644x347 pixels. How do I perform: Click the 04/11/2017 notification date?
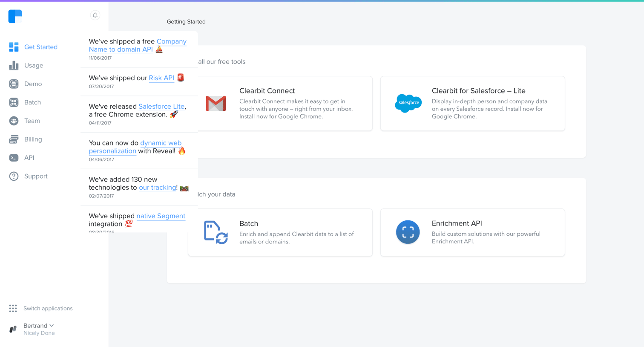coord(100,123)
